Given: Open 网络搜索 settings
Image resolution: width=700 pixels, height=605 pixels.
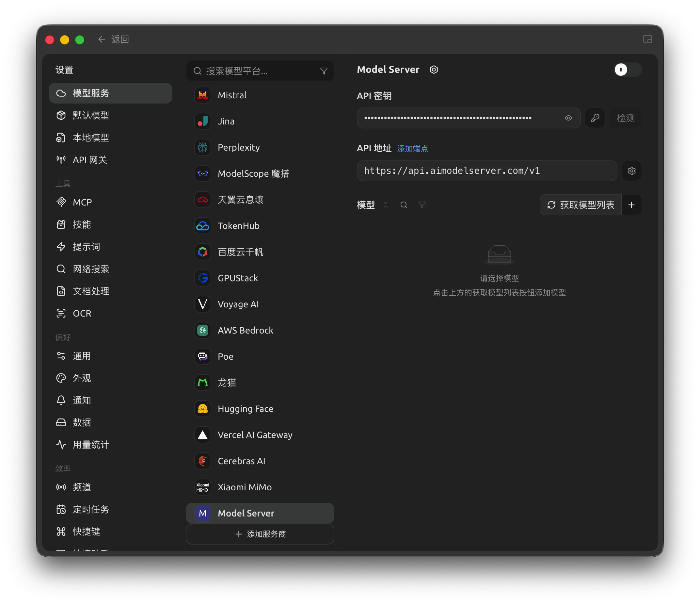Looking at the screenshot, I should point(110,269).
